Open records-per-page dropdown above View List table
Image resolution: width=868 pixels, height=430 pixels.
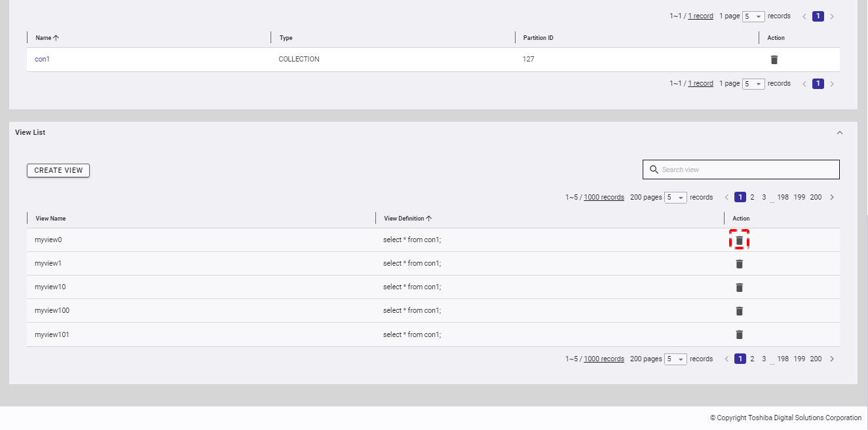tap(675, 198)
